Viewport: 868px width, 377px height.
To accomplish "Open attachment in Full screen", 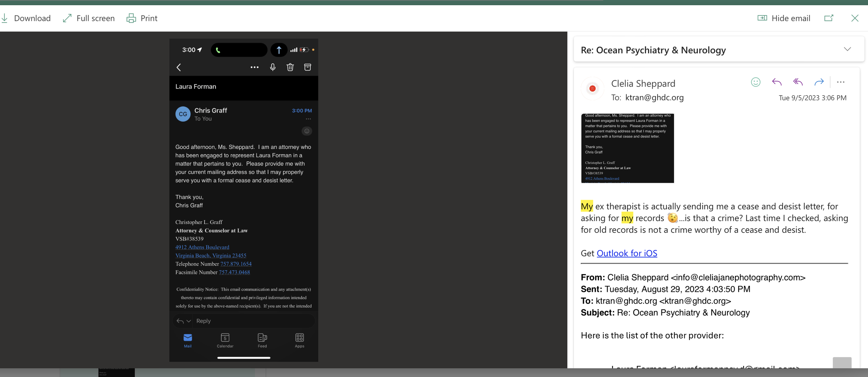I will point(89,18).
